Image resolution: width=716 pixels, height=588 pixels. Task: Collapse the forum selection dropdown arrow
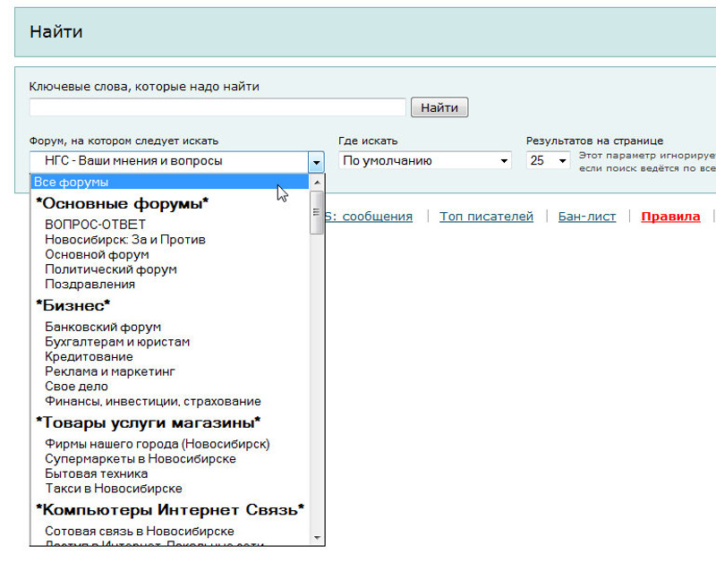point(316,162)
